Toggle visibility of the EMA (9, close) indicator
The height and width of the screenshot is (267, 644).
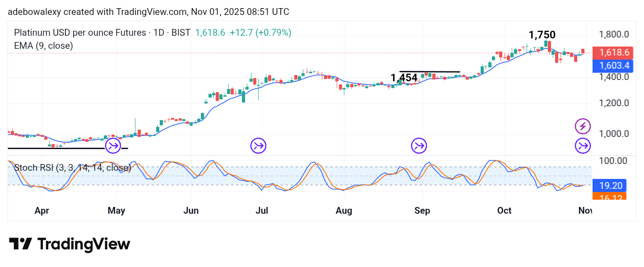tap(43, 46)
